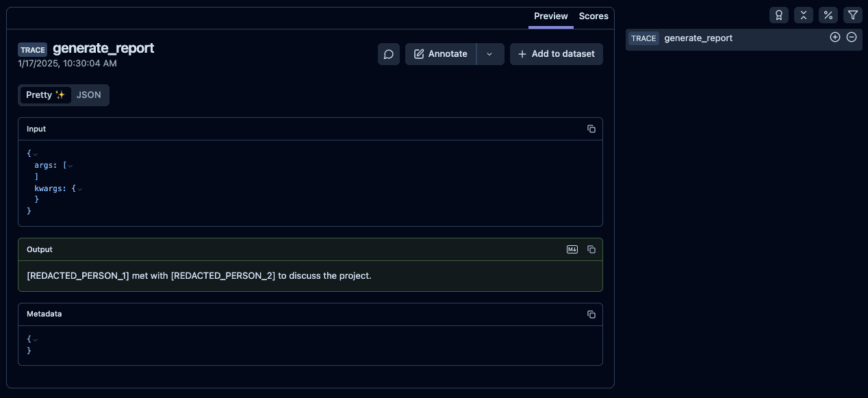868x398 pixels.
Task: Open the comment bubble button
Action: coord(389,54)
